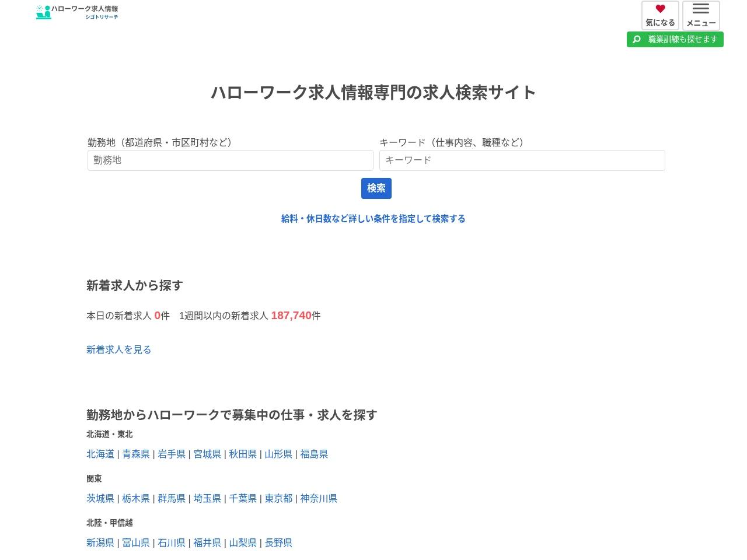This screenshot has width=747, height=560.
Task: Click the 187,740 weekly new jobs count
Action: click(x=291, y=316)
